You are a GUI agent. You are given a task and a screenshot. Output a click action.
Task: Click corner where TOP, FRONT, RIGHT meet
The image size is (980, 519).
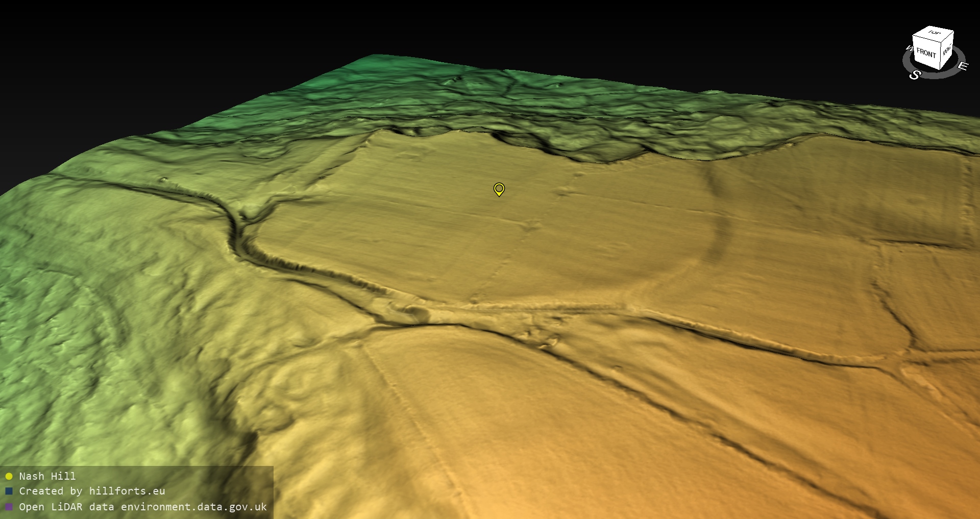point(941,43)
